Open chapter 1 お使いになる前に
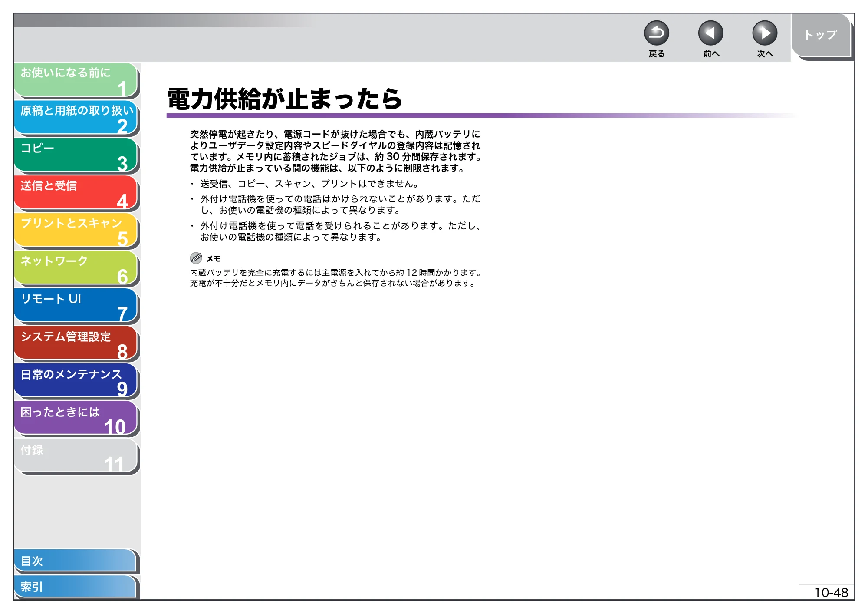 tap(76, 80)
